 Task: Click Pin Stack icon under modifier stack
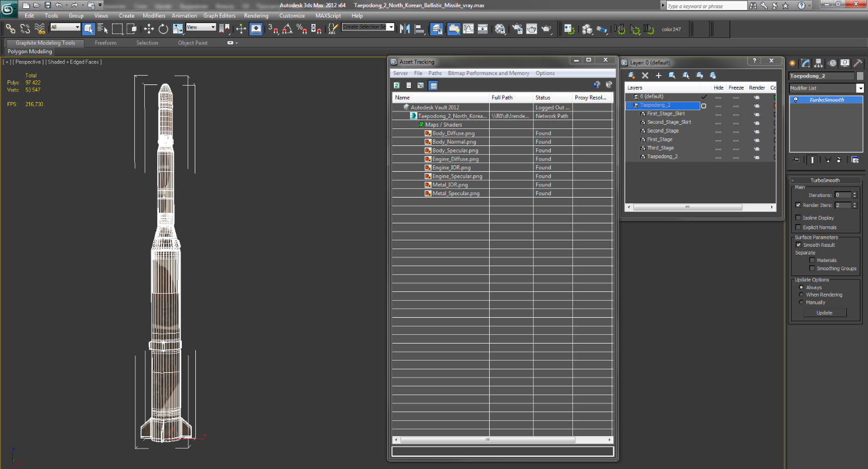point(796,159)
